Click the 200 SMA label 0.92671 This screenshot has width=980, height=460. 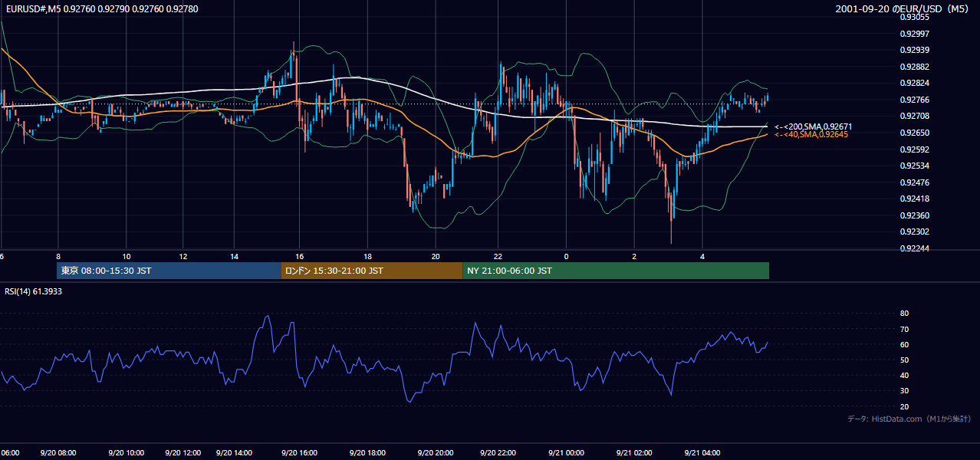pyautogui.click(x=813, y=127)
